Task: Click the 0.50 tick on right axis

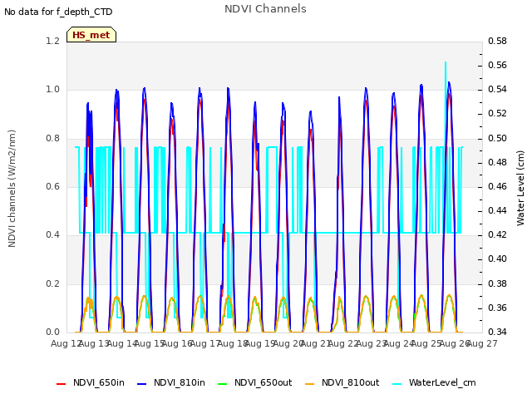Action: click(x=497, y=138)
